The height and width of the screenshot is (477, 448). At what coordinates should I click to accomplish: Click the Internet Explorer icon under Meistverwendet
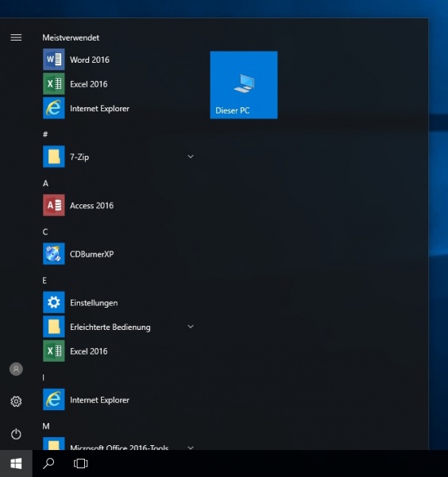click(54, 108)
